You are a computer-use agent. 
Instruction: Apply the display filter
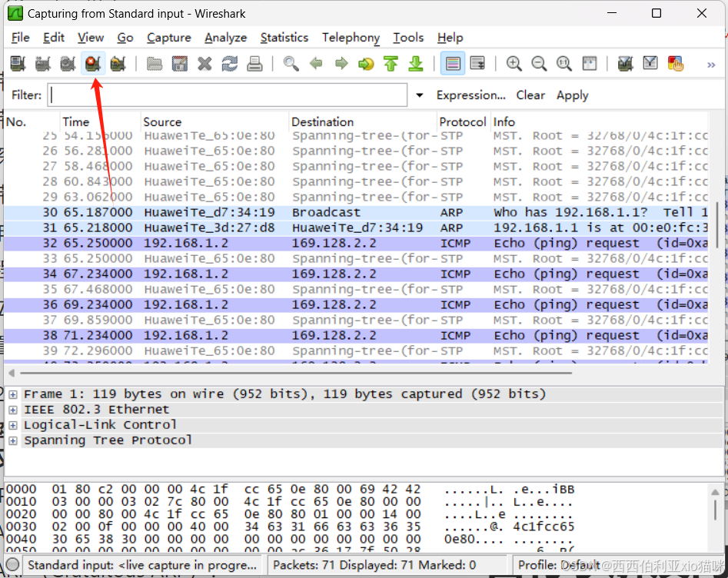(x=573, y=95)
